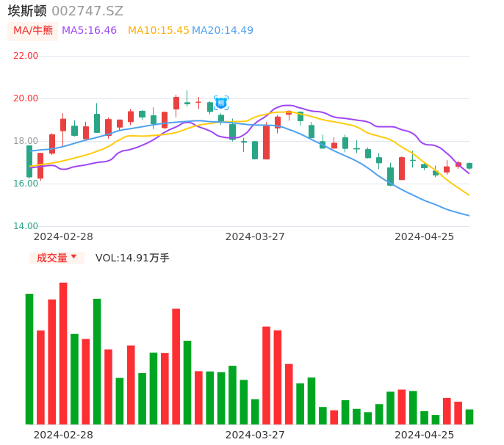This screenshot has width=504, height=445.
Task: Click the tallest red volume bar
Action: point(63,352)
